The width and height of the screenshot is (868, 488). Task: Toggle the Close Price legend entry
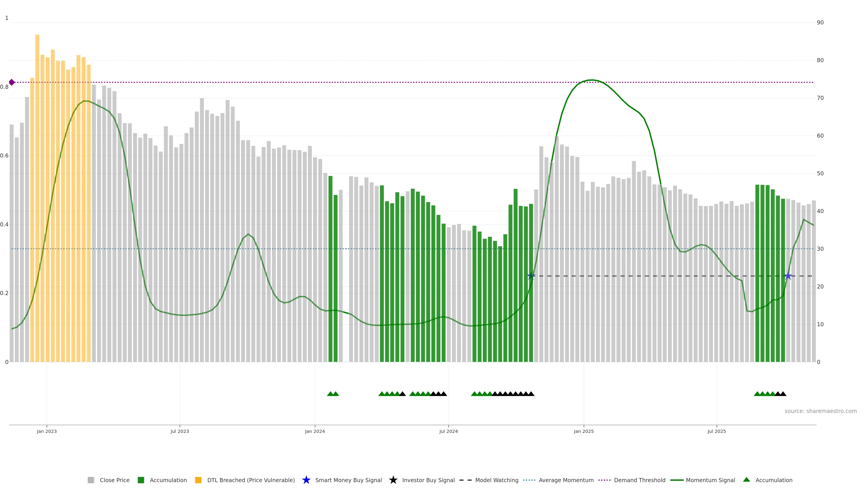click(x=114, y=480)
